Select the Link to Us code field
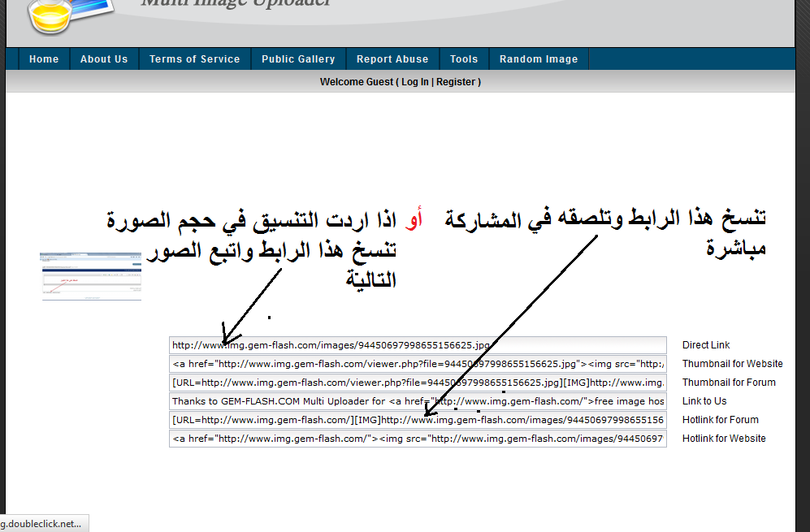Screen dimensions: 810x532 418,400
